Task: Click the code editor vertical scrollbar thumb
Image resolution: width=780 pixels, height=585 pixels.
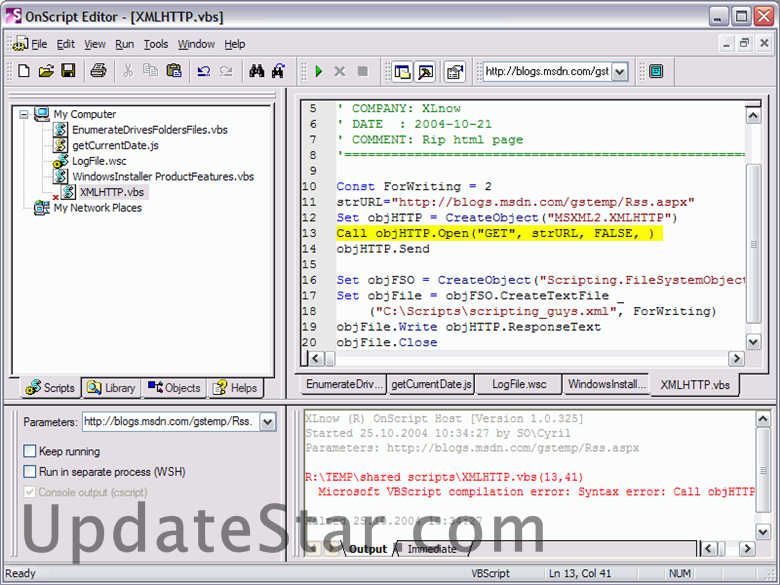Action: [754, 244]
